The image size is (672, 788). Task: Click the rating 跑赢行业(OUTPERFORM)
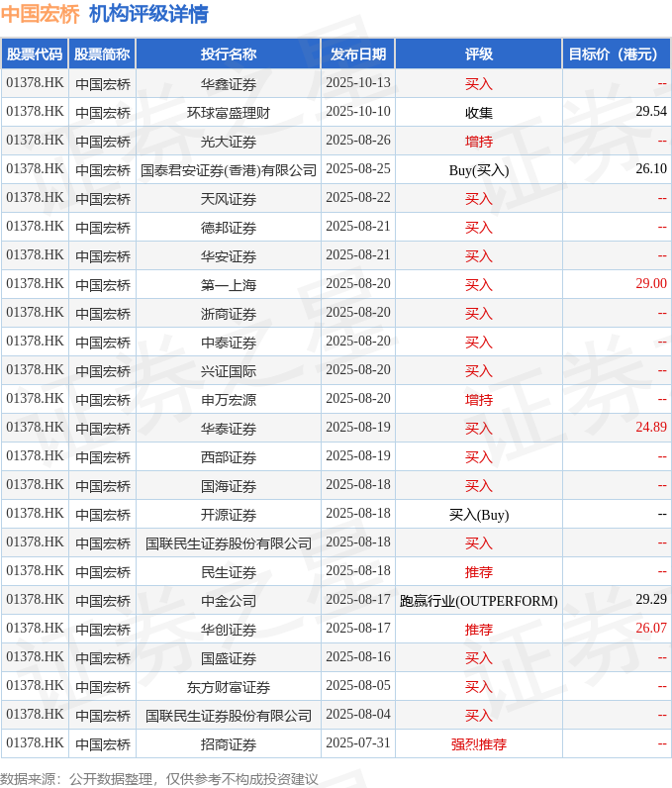point(479,601)
